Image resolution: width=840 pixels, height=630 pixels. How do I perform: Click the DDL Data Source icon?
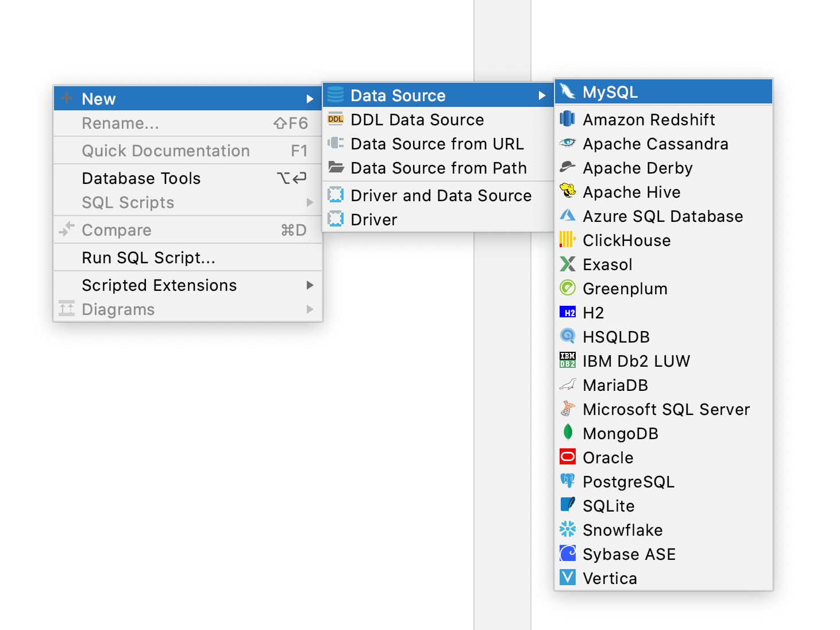click(336, 119)
